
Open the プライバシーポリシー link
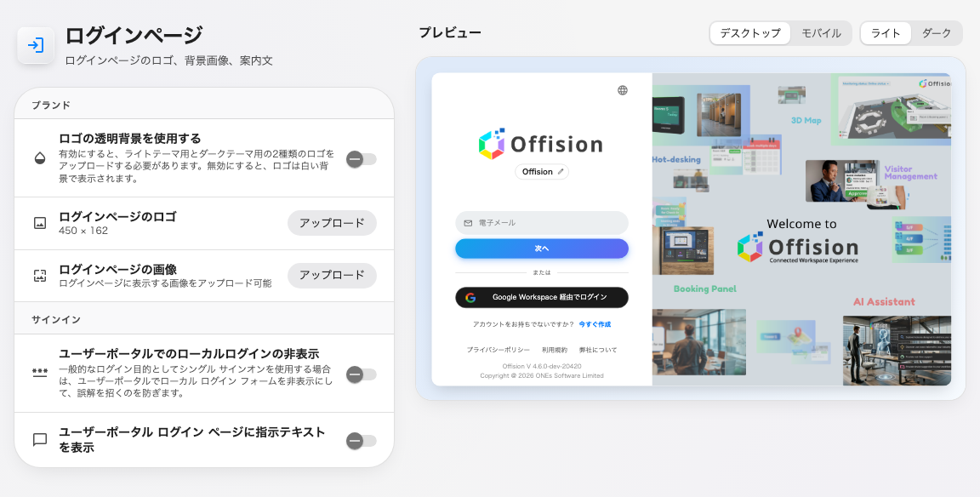point(499,350)
